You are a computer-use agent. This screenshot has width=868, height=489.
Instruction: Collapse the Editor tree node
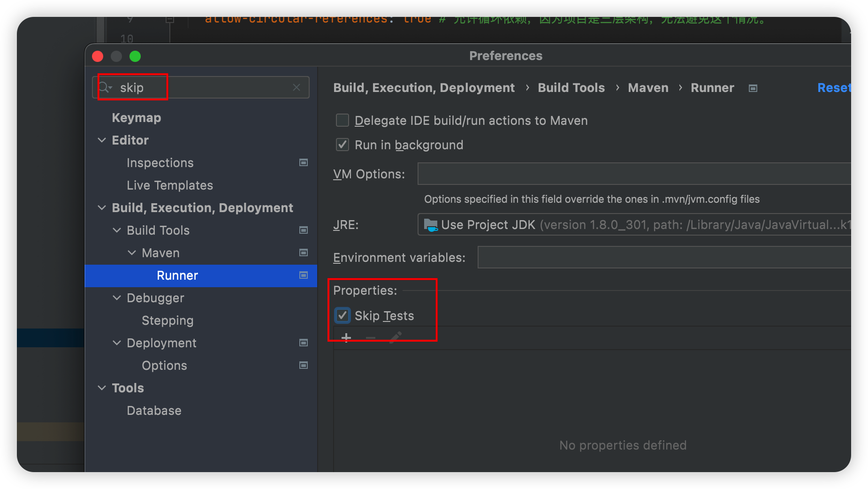click(x=102, y=140)
